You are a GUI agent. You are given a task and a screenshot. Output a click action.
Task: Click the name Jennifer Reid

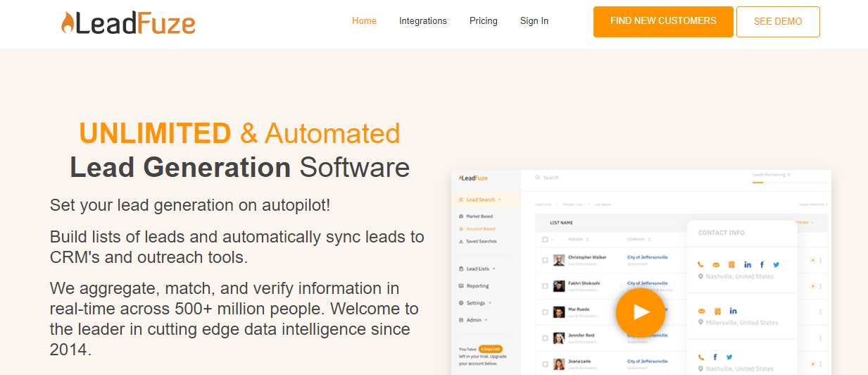[x=580, y=335]
